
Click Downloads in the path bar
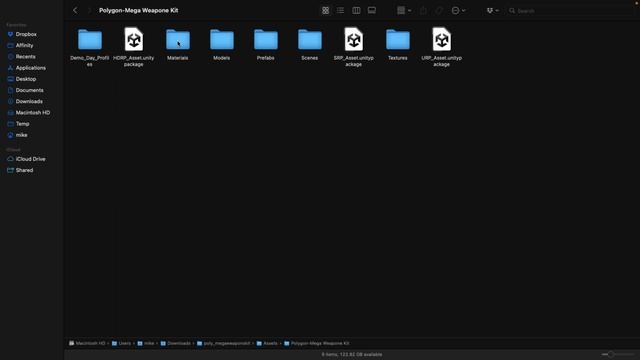coord(176,344)
